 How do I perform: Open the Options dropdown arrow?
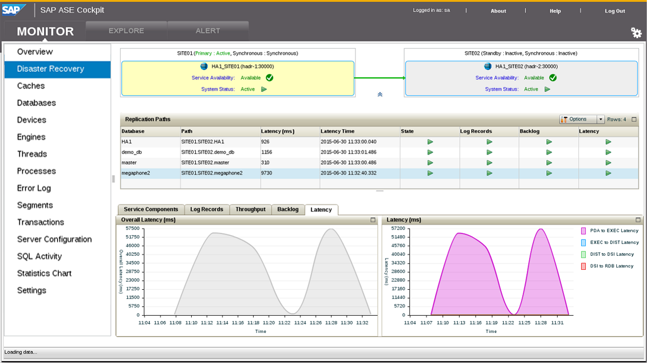click(601, 119)
